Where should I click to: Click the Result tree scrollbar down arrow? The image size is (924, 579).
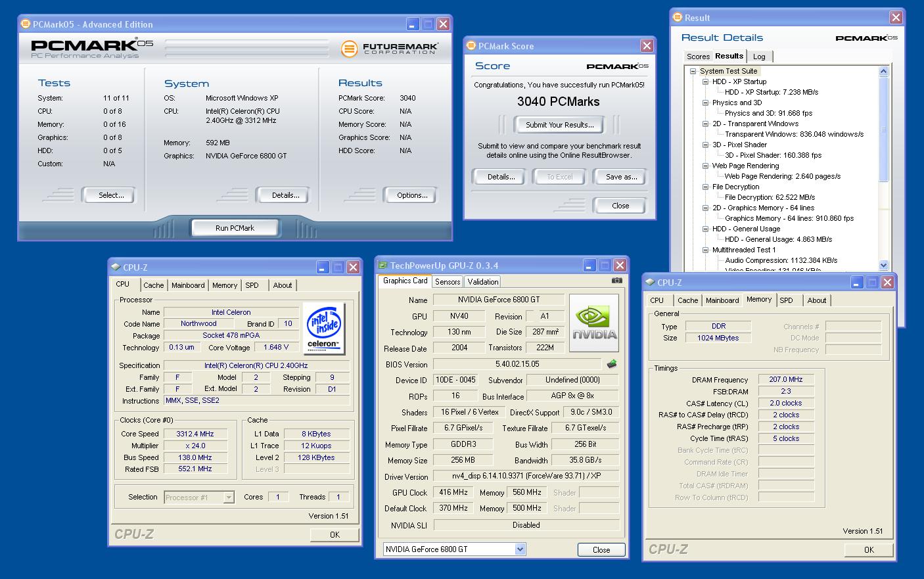(x=884, y=265)
